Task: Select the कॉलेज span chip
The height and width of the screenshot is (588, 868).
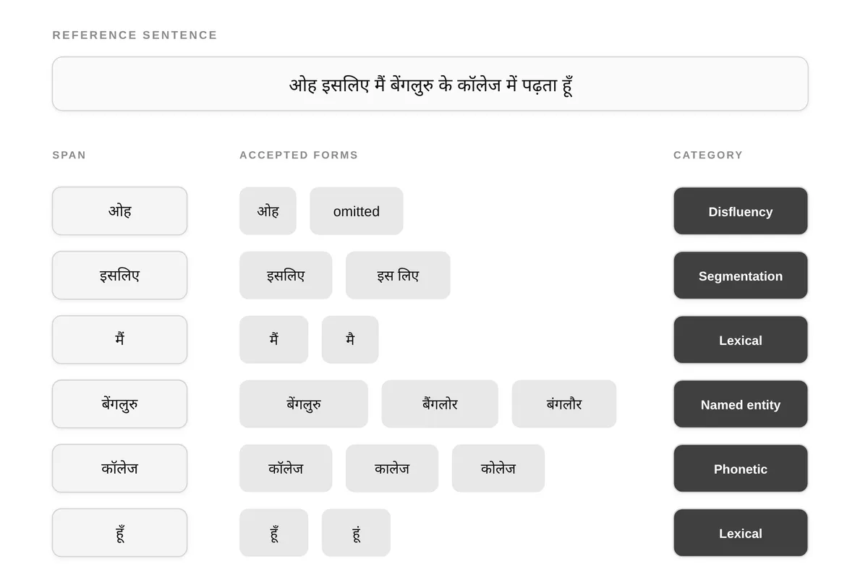Action: coord(119,469)
